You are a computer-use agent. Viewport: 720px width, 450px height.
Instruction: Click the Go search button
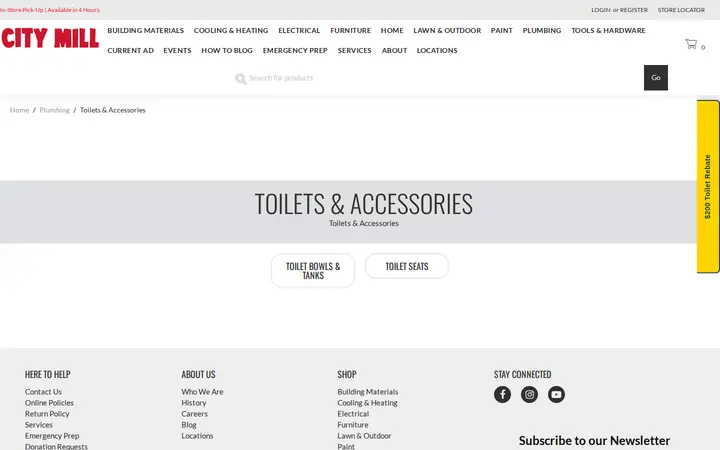tap(656, 78)
